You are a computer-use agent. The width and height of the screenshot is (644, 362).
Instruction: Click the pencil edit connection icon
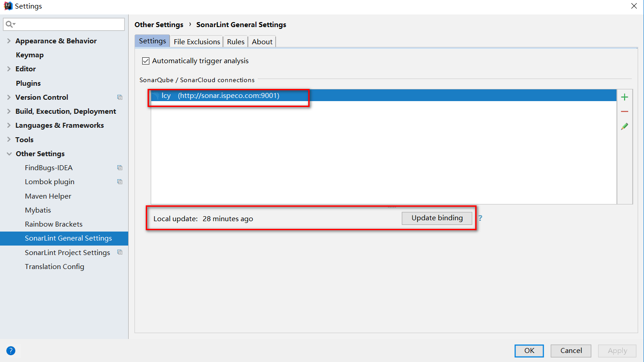tap(625, 126)
